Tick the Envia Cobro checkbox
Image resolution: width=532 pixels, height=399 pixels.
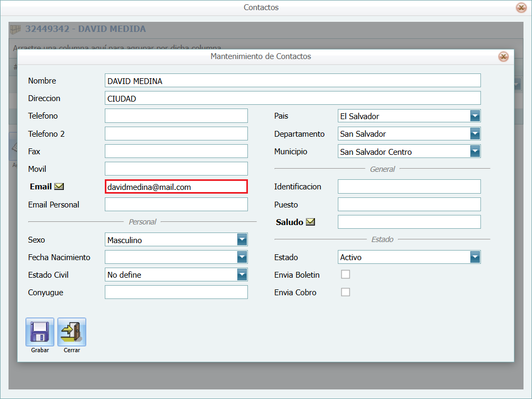pyautogui.click(x=345, y=292)
